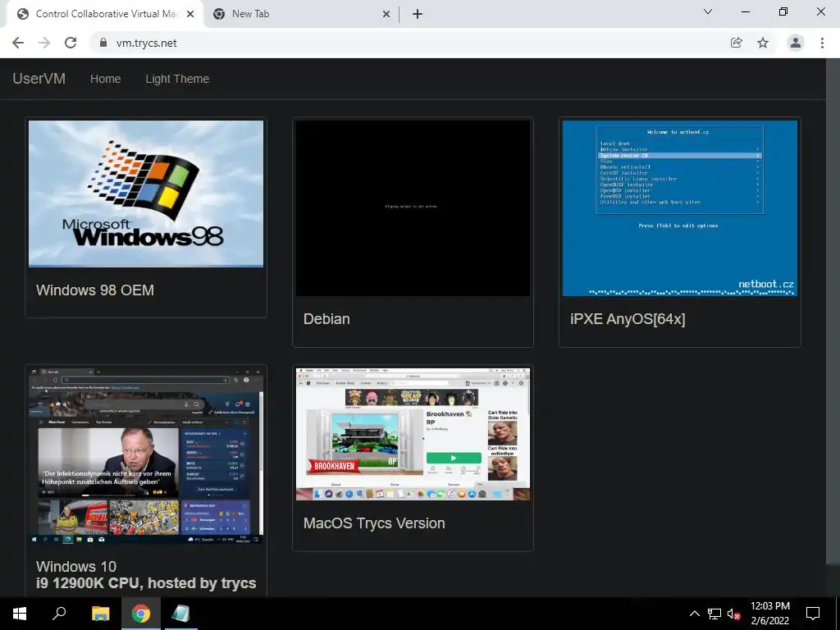Click the Chrome taskbar icon
This screenshot has height=630, width=840.
[141, 614]
